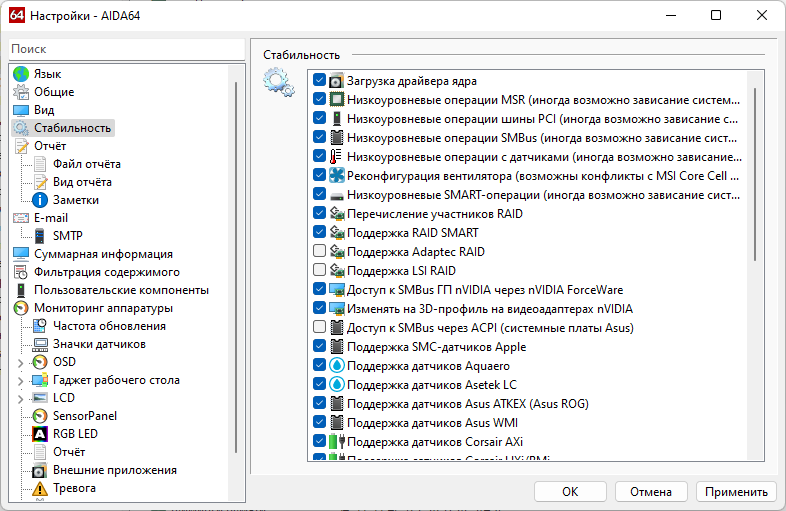Click the Поиск search field
Screen dimensions: 786x511
[127, 49]
